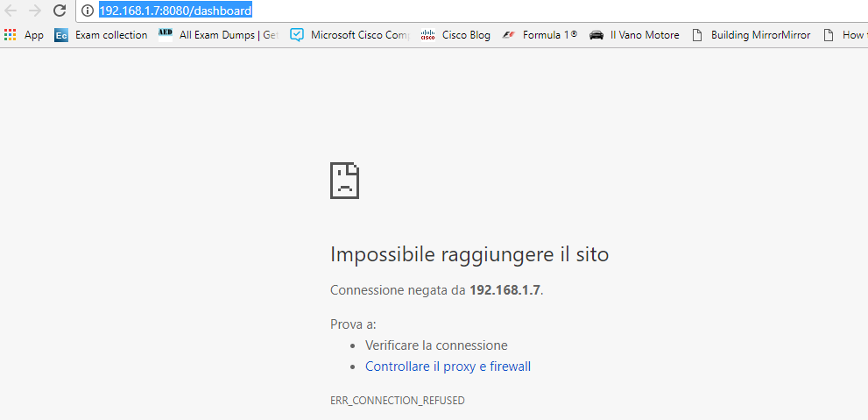Open the App bookmark label
Viewport: 868px width, 420px height.
(x=34, y=35)
